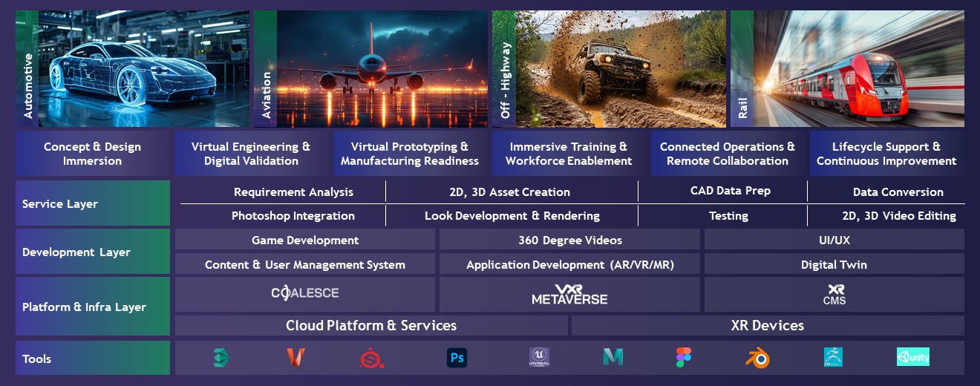This screenshot has height=386, width=980.
Task: Select Virtual Engineering & Digital Validation tile
Action: click(251, 154)
